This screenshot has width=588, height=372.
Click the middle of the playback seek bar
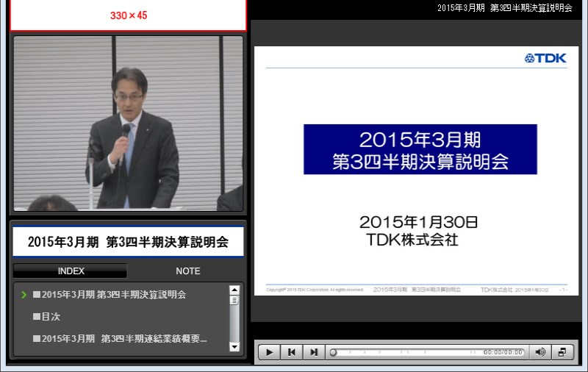427,352
